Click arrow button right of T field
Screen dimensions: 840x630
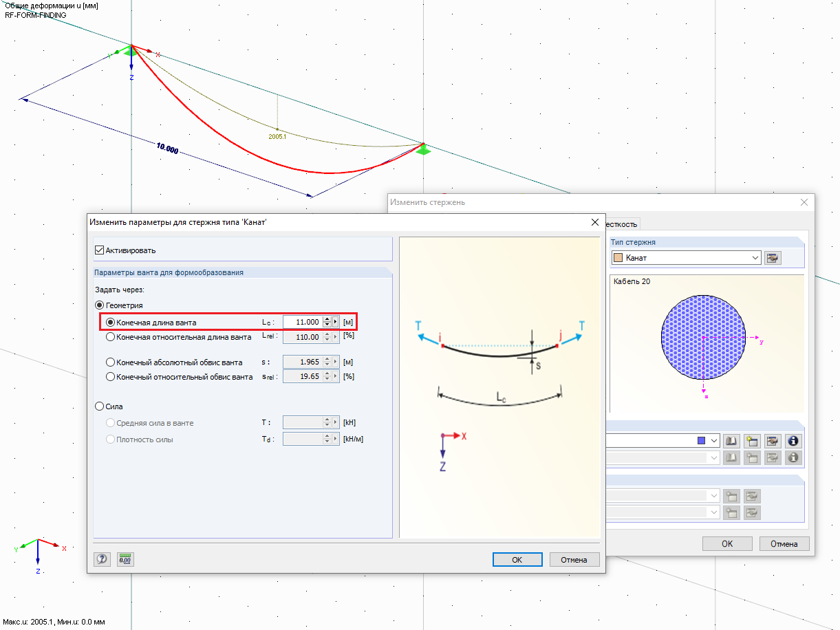pos(336,423)
